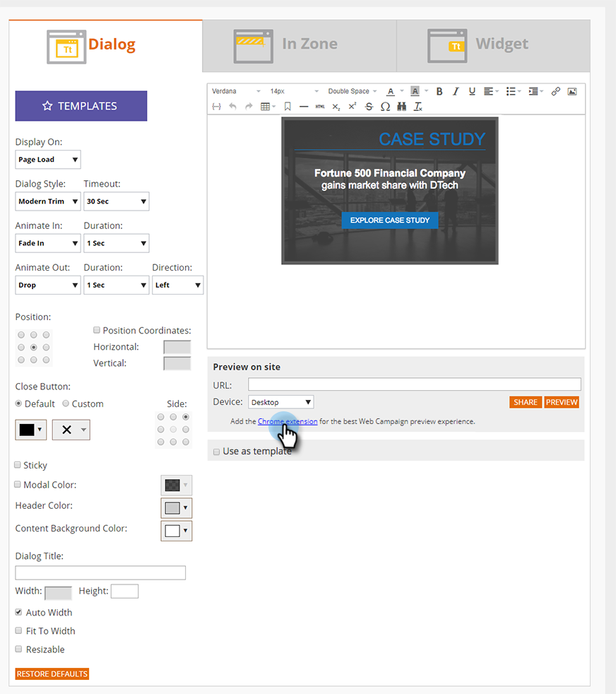
Task: Open the text alignment options
Action: tap(488, 91)
